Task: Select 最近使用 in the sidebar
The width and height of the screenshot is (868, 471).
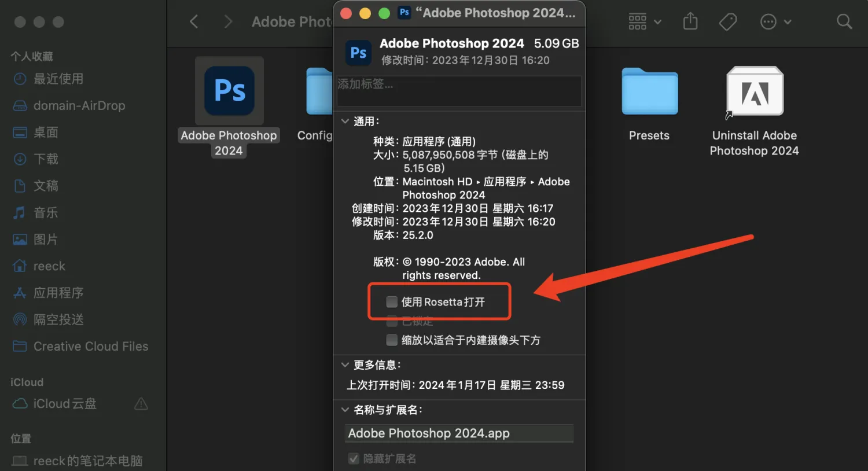Action: click(x=58, y=79)
